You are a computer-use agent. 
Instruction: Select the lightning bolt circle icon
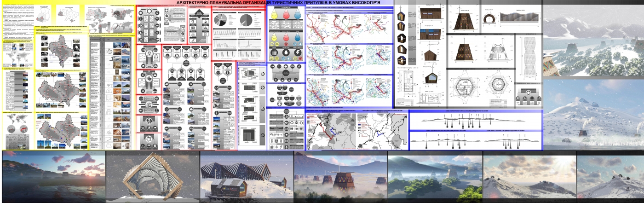(299, 52)
